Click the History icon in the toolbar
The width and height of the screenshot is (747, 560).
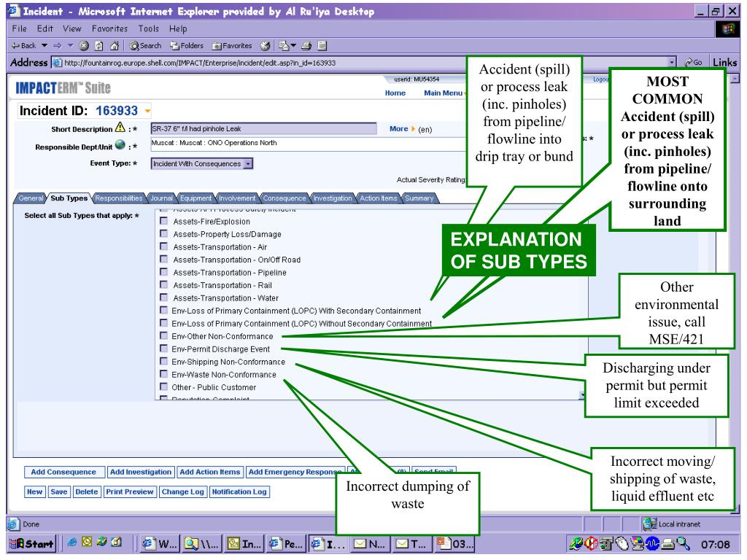266,46
